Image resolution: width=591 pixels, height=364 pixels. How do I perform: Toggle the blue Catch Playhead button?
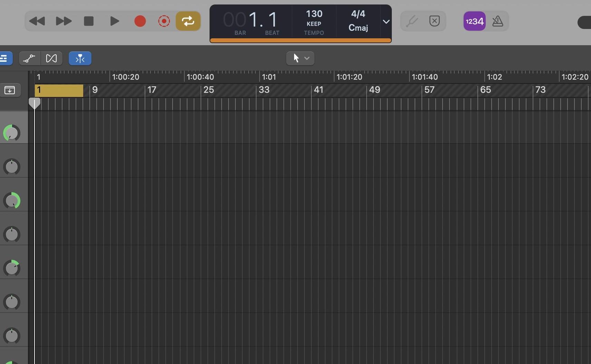[80, 58]
